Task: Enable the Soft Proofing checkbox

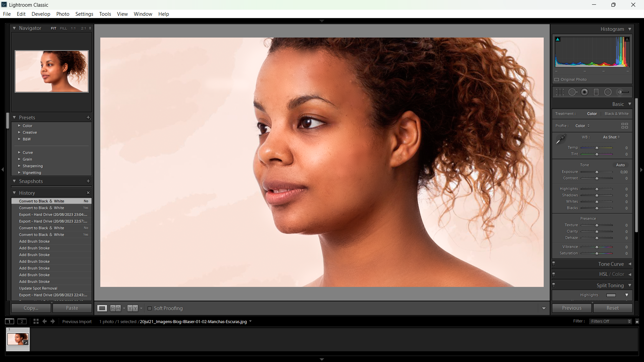Action: point(150,308)
